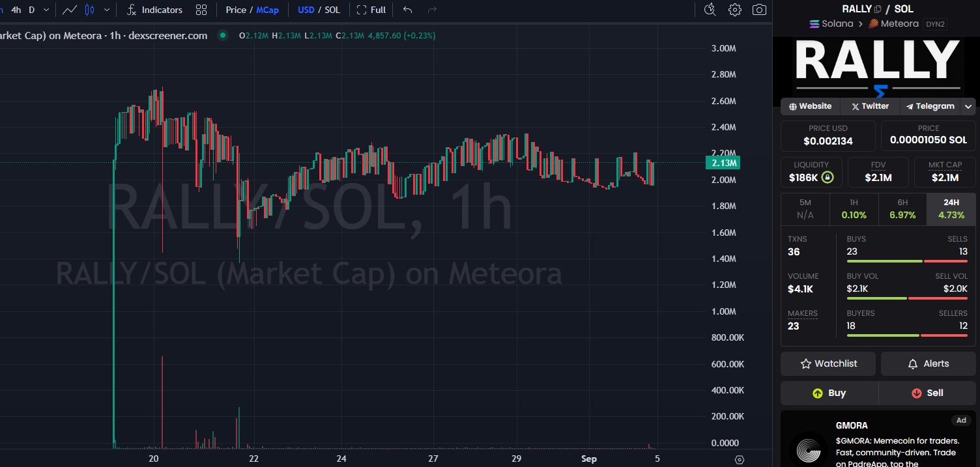The width and height of the screenshot is (980, 467).
Task: Open the Solana chain link
Action: (x=831, y=23)
